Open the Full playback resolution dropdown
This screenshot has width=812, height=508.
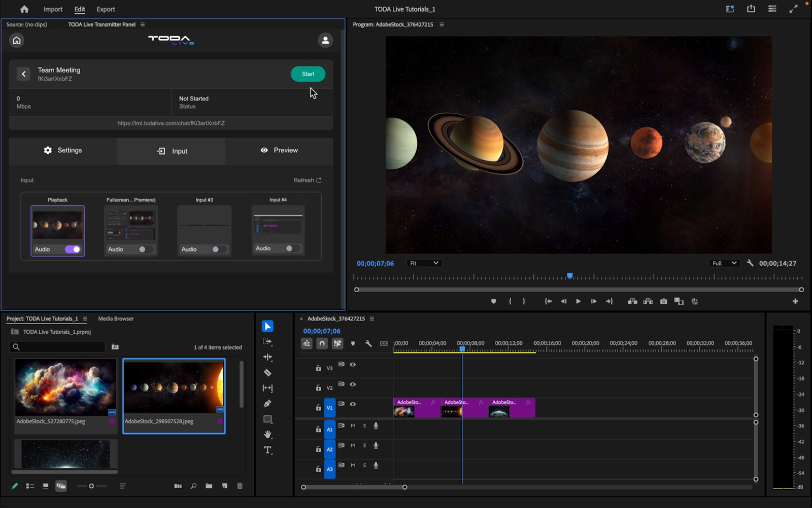click(x=724, y=263)
